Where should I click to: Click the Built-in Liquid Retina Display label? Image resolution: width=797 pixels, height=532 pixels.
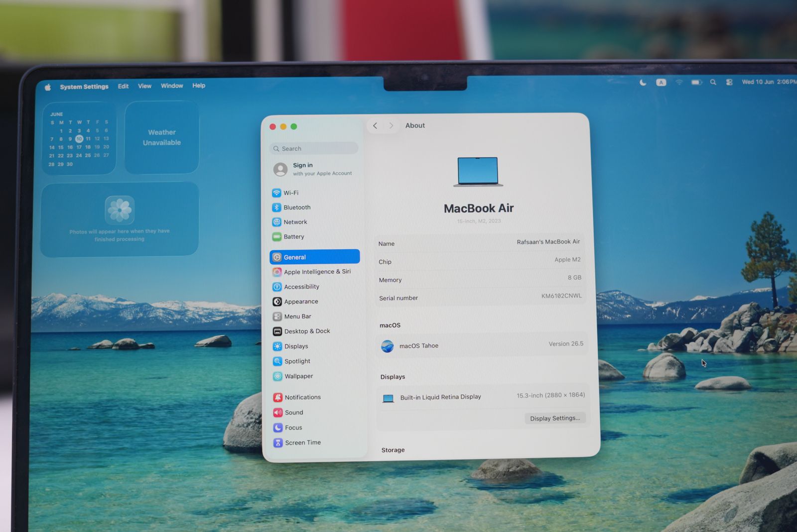(440, 397)
